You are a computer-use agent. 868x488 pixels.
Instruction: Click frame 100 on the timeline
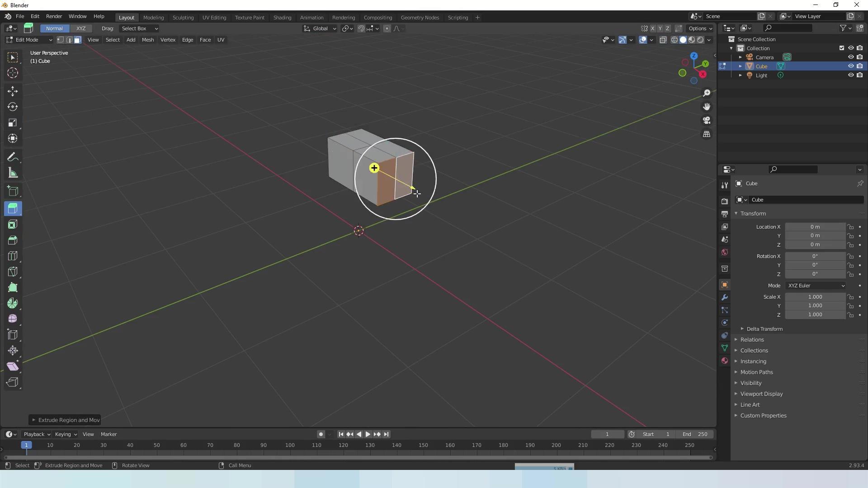(290, 446)
